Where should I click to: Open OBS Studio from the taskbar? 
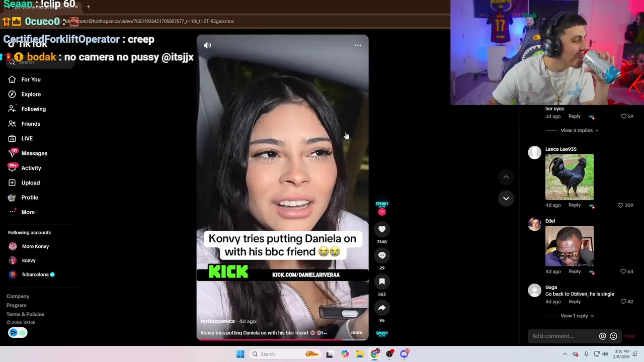[x=389, y=354]
